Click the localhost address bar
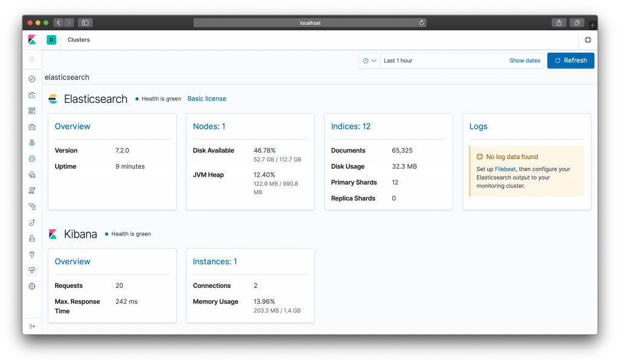Viewport: 620px width, 364px height. (310, 23)
